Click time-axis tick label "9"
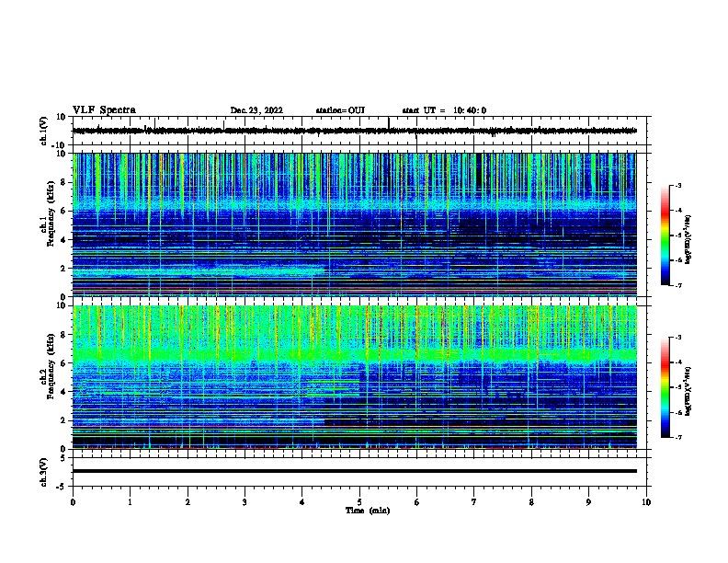 pos(588,502)
